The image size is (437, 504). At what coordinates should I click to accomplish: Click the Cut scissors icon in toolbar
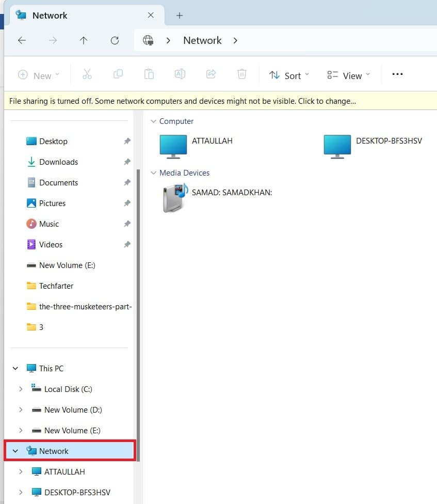click(87, 74)
